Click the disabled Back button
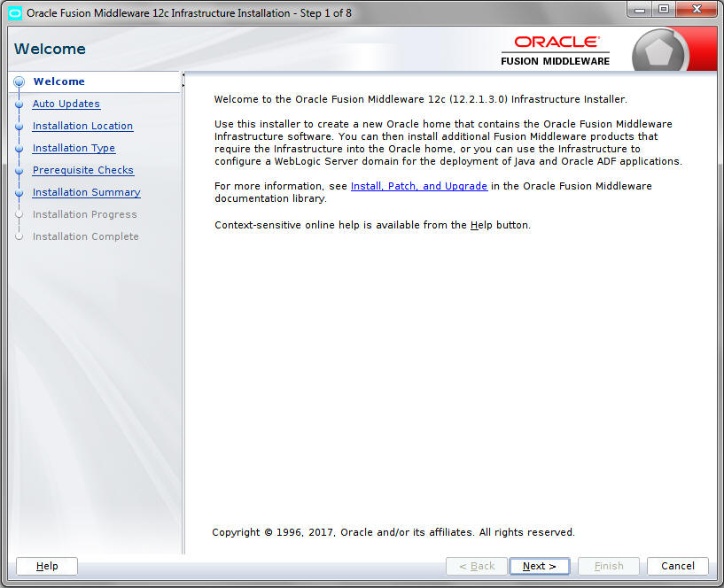Viewport: 724px width, 588px height. point(477,566)
